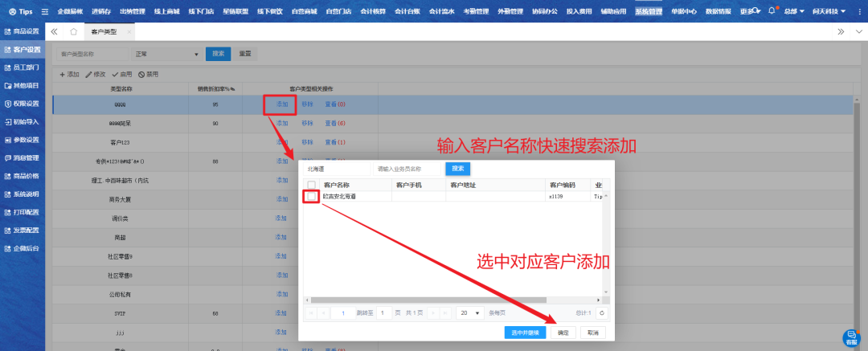Viewport: 868px width, 351px height.
Task: Toggle the select-all checkbox in dialog header
Action: click(x=311, y=185)
